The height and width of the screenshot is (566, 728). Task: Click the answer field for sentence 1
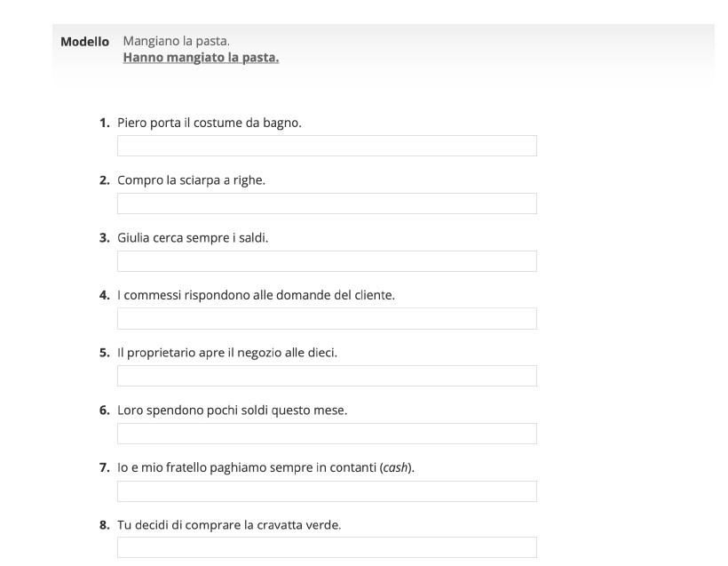coord(327,146)
